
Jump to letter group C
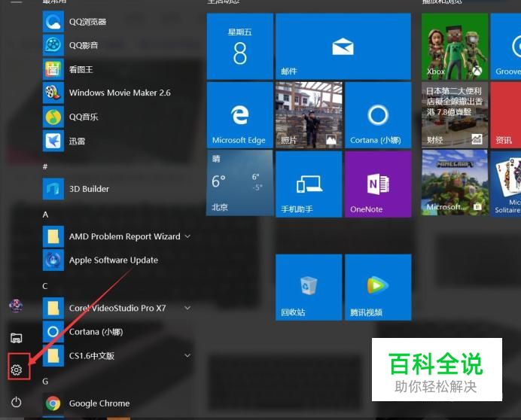pos(45,286)
